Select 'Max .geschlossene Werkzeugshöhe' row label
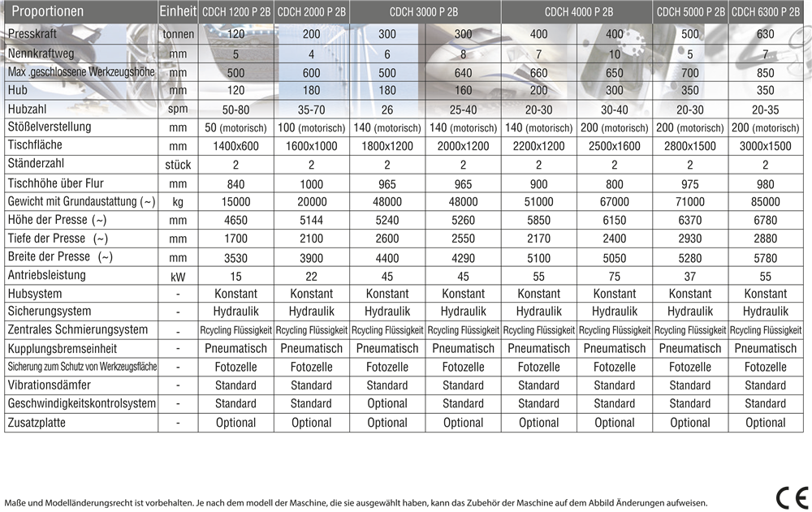 [x=81, y=72]
